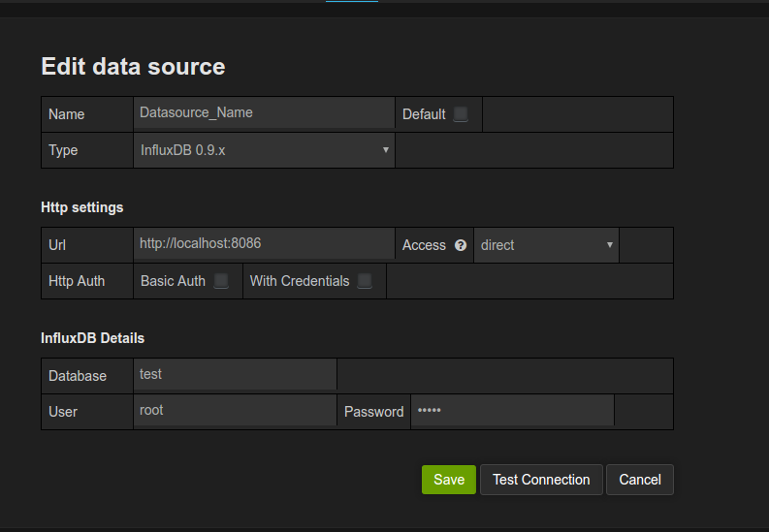Image resolution: width=769 pixels, height=532 pixels.
Task: Click the Type row label
Action: coord(63,150)
